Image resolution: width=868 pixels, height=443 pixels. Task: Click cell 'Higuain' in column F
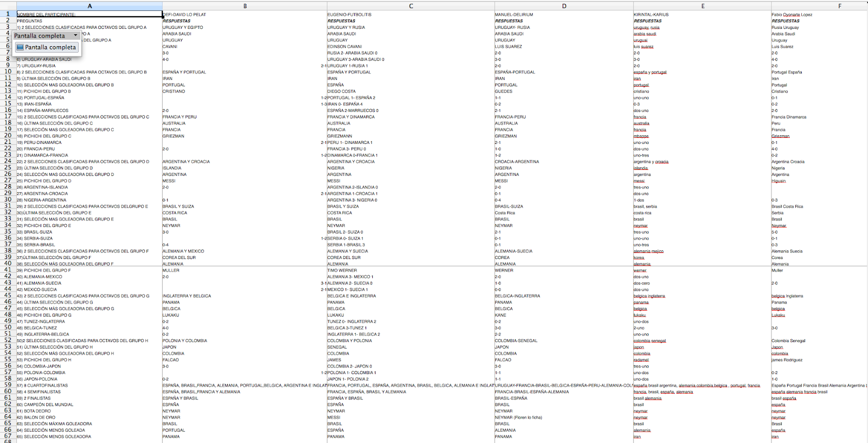pyautogui.click(x=778, y=181)
